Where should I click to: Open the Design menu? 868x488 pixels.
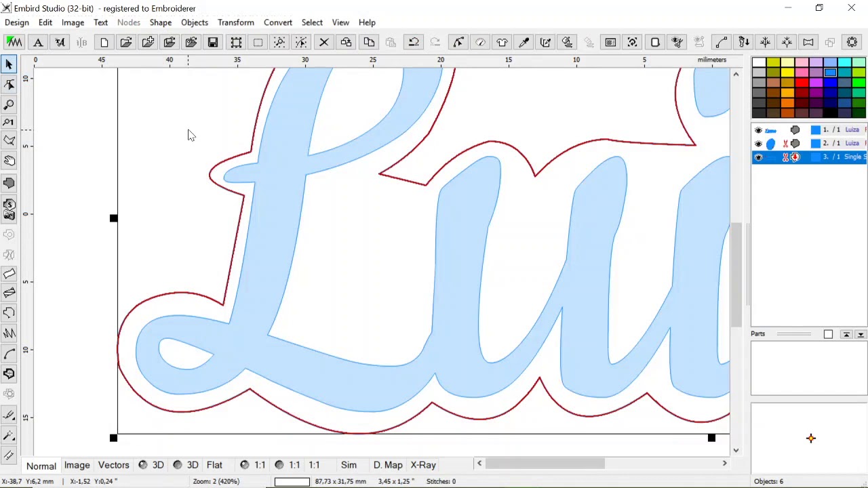pyautogui.click(x=17, y=22)
